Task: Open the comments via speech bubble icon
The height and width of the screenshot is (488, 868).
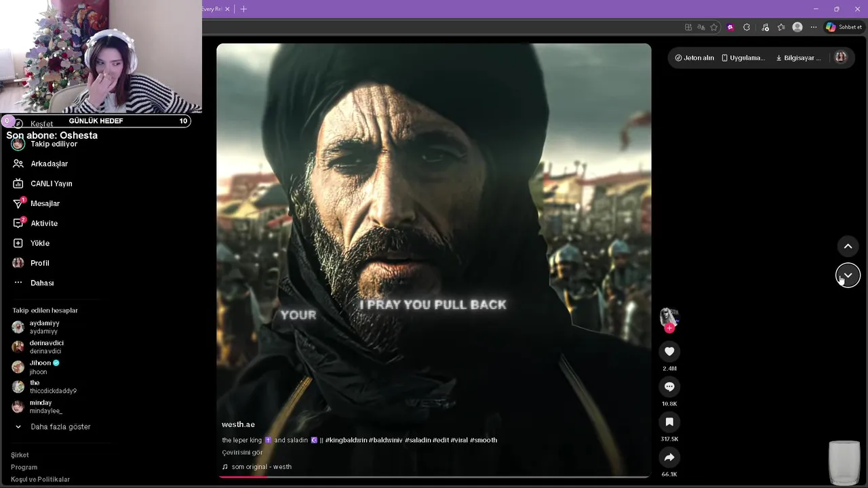Action: [669, 386]
